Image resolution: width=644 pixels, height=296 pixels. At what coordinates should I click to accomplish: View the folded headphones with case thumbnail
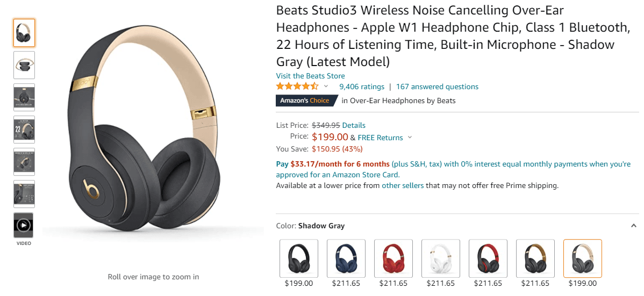coord(24,65)
